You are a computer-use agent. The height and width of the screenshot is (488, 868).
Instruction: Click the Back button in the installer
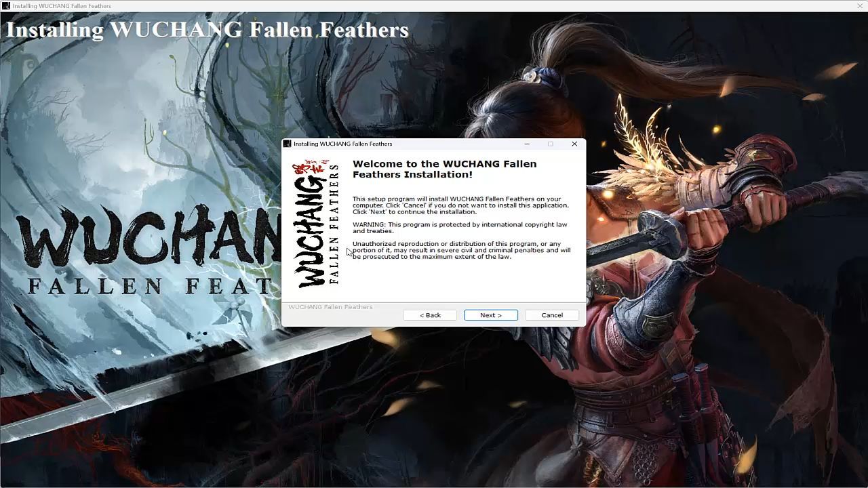pos(430,315)
